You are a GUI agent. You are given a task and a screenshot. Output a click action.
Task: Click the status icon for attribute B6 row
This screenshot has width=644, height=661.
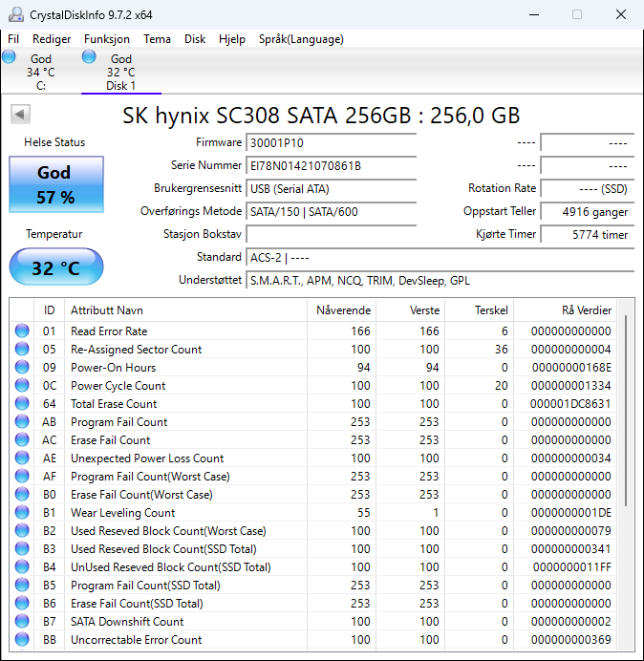[22, 603]
